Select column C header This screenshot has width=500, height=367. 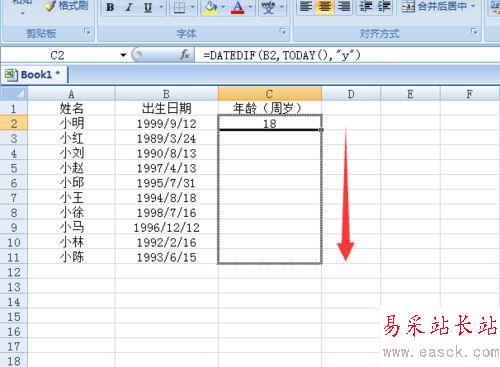270,94
